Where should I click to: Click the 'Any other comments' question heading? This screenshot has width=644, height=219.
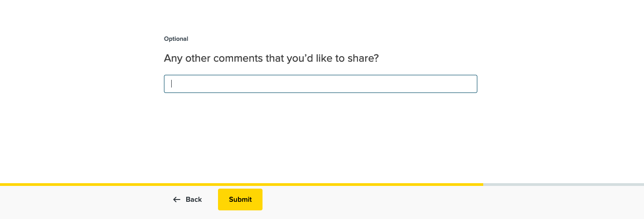click(271, 58)
